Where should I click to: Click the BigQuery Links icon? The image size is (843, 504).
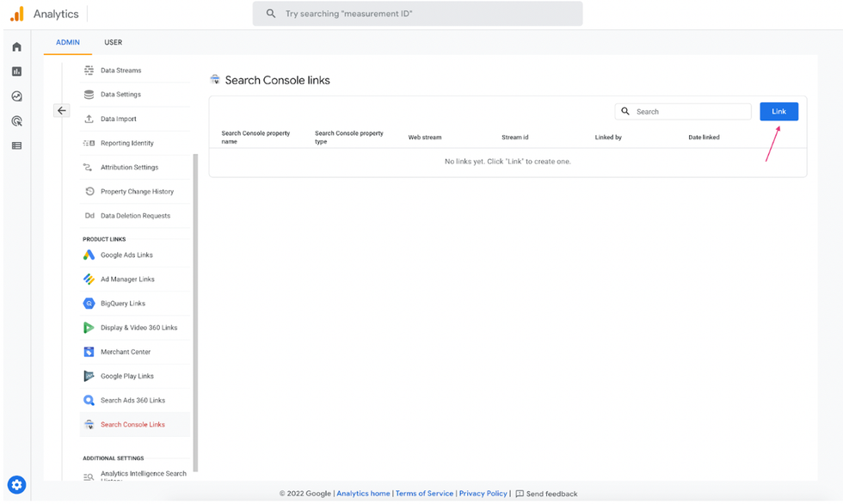[x=89, y=304]
